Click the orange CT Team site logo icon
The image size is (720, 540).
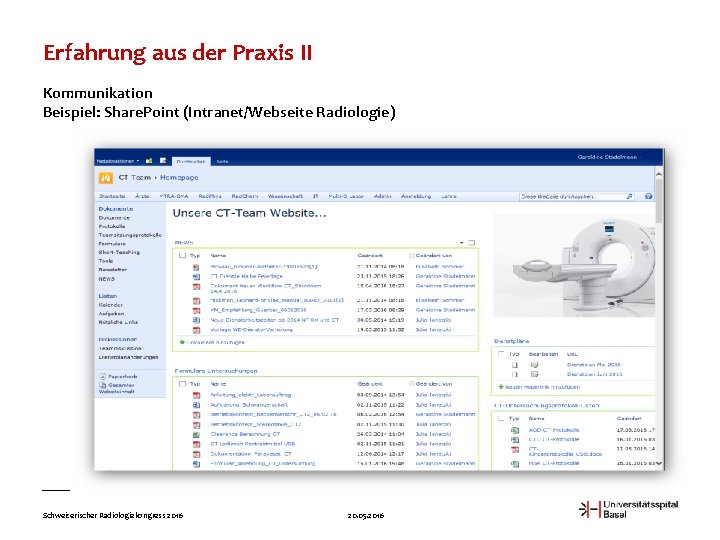click(106, 178)
